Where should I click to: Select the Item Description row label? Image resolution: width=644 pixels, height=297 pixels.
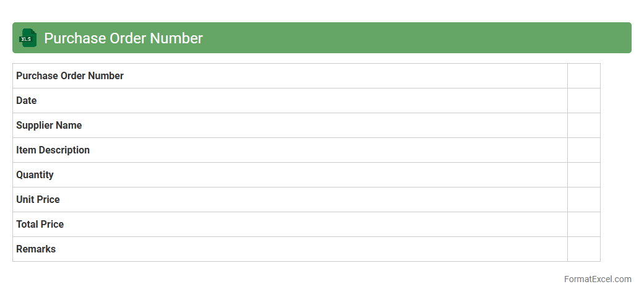(53, 150)
